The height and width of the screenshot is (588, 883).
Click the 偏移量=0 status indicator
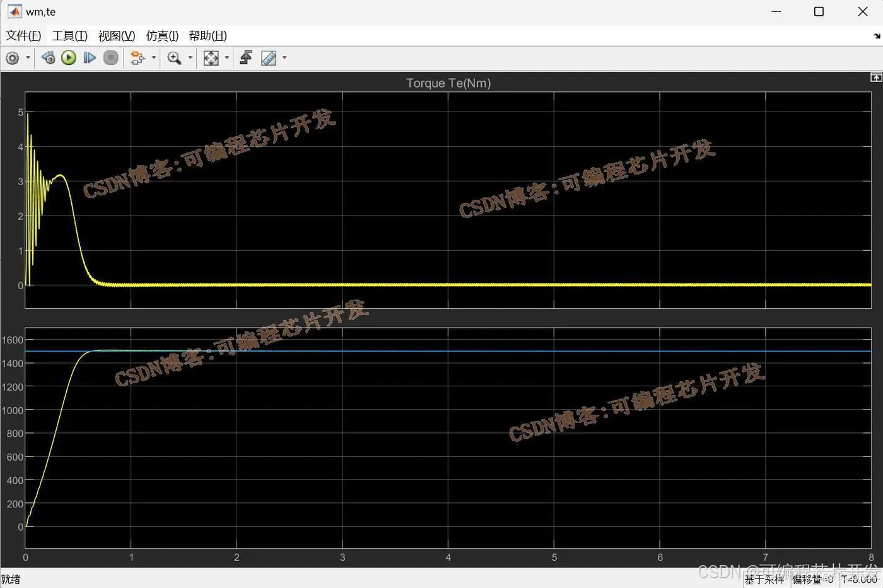tap(812, 579)
